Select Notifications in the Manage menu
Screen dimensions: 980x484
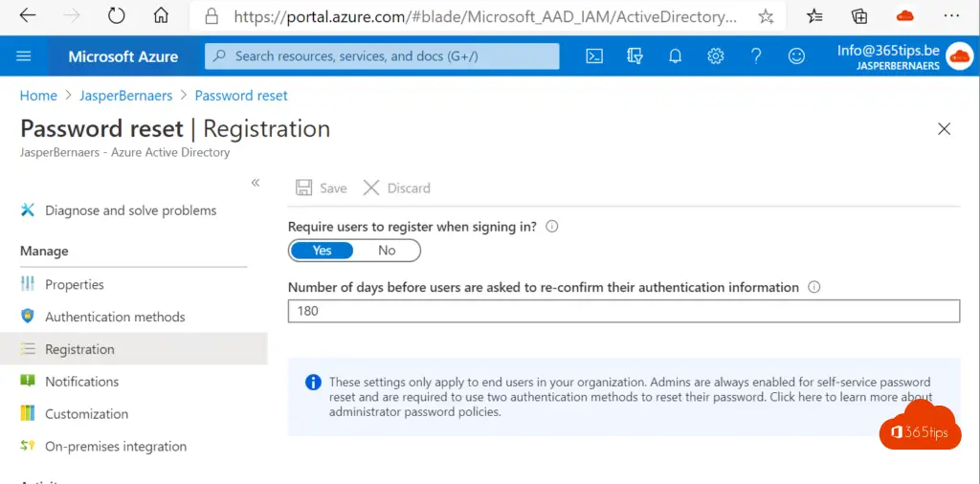[82, 382]
